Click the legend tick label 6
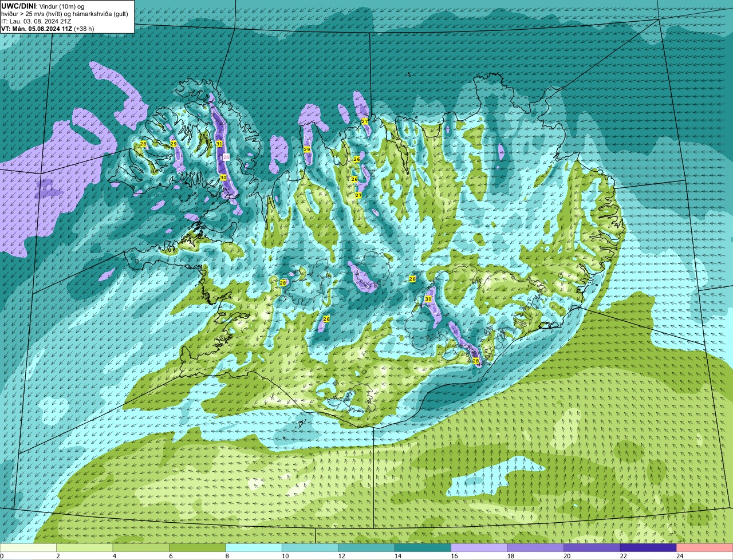This screenshot has width=733, height=560. [x=170, y=556]
